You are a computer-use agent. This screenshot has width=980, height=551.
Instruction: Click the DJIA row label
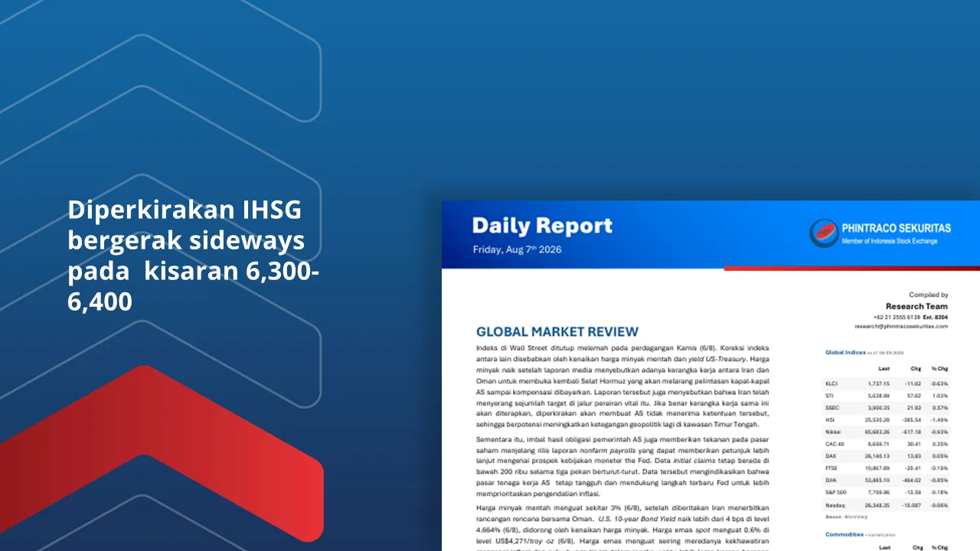click(x=831, y=481)
